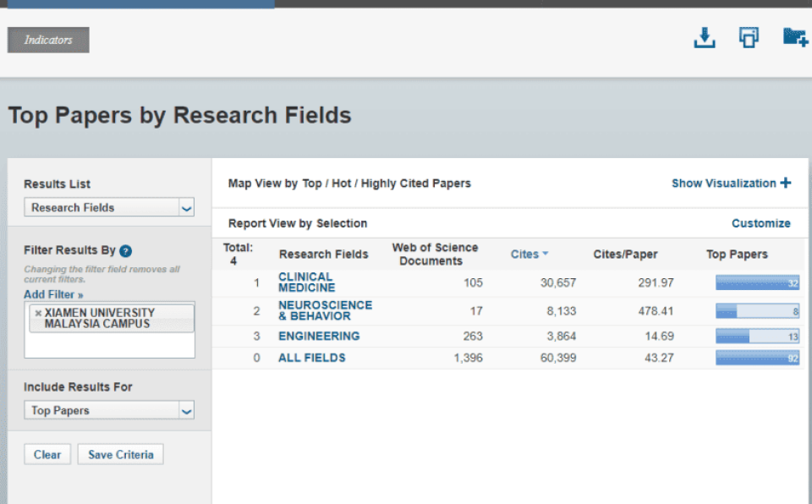
Task: Open the Include Results For dropdown
Action: click(109, 410)
